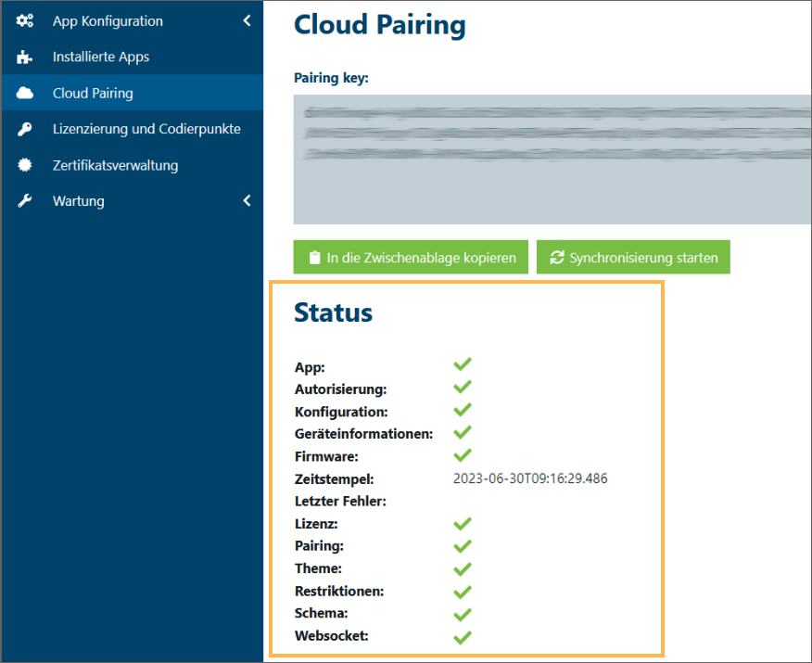This screenshot has height=663, width=812.
Task: Select Cloud Pairing in the sidebar
Action: [x=133, y=93]
